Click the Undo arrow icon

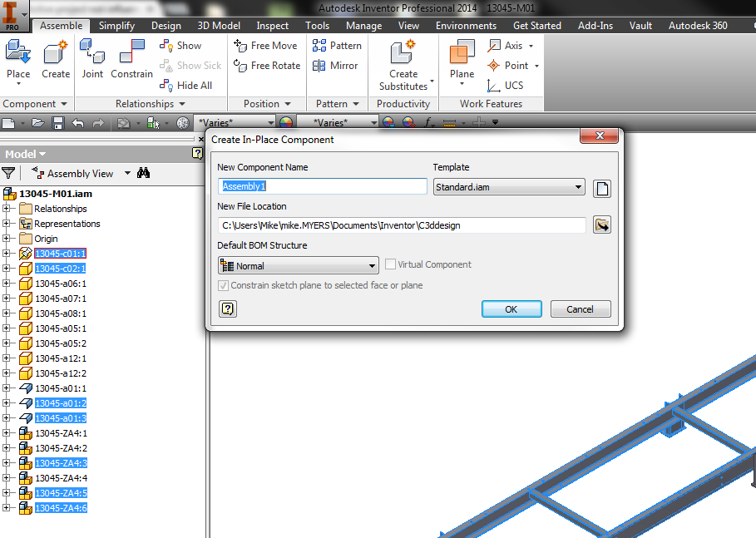tap(77, 123)
